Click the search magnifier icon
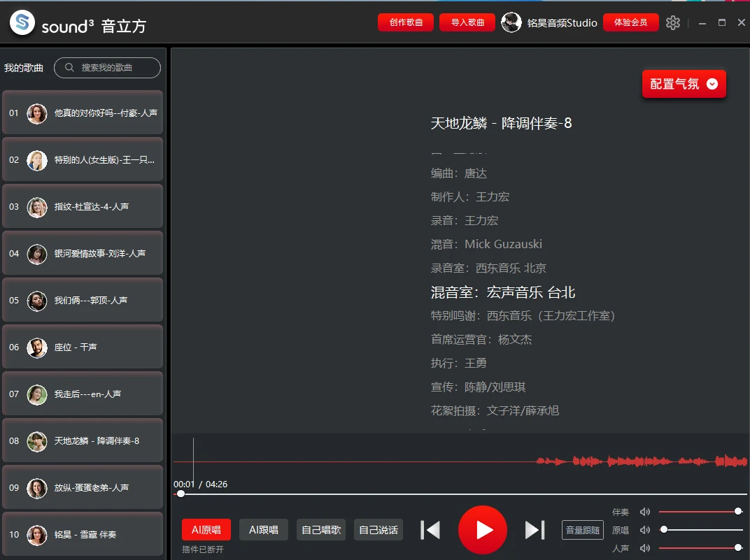 click(x=69, y=68)
